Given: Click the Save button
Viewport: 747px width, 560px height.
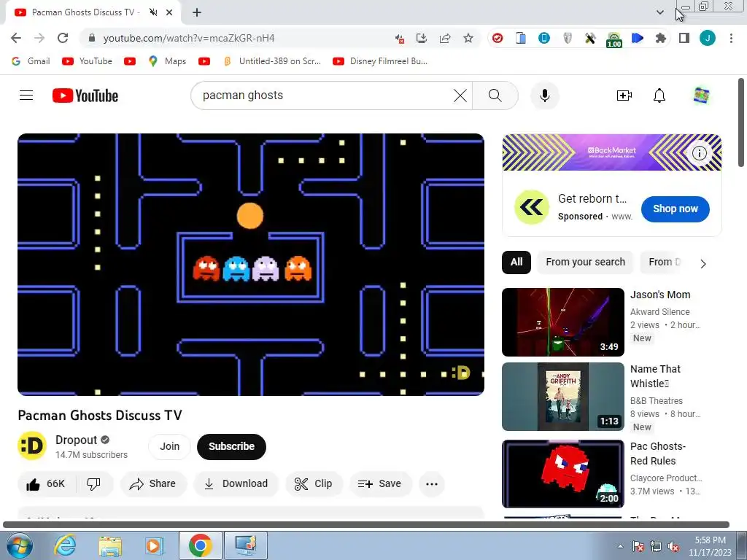Looking at the screenshot, I should click(379, 484).
